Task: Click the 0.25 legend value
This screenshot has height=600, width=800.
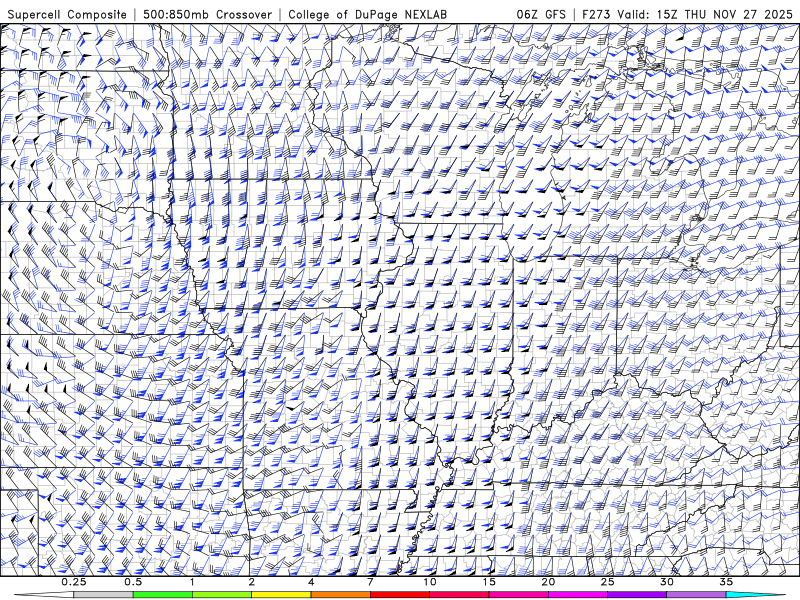Action: click(74, 582)
